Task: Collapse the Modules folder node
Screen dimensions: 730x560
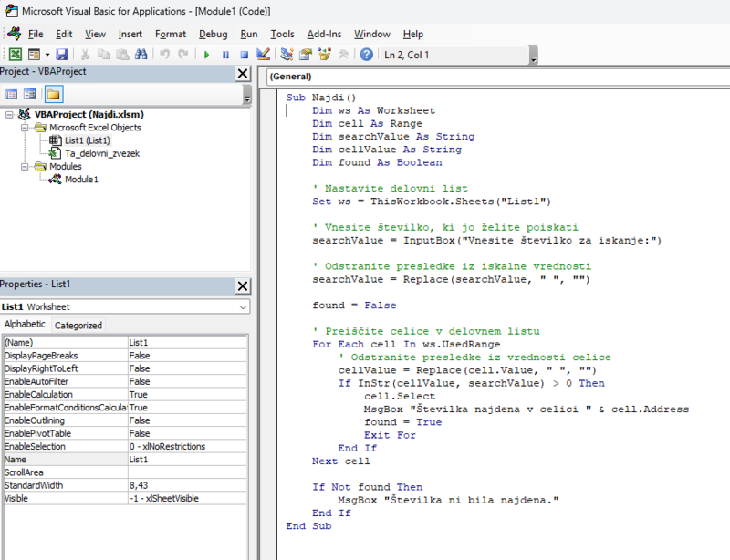Action: (x=26, y=167)
